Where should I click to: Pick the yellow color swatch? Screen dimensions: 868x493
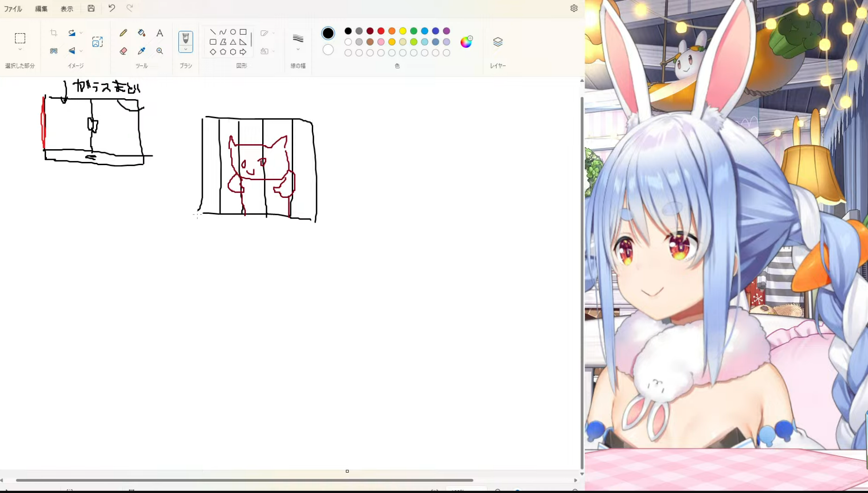point(403,31)
